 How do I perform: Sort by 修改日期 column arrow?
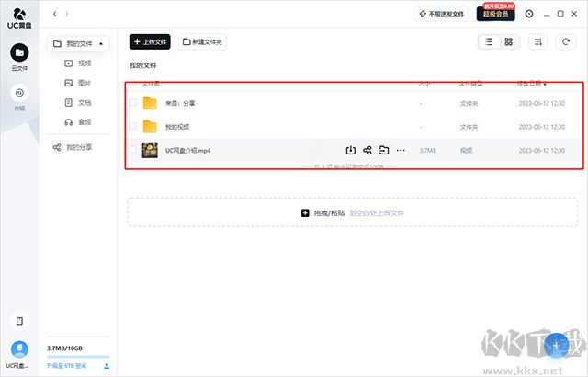pos(545,84)
